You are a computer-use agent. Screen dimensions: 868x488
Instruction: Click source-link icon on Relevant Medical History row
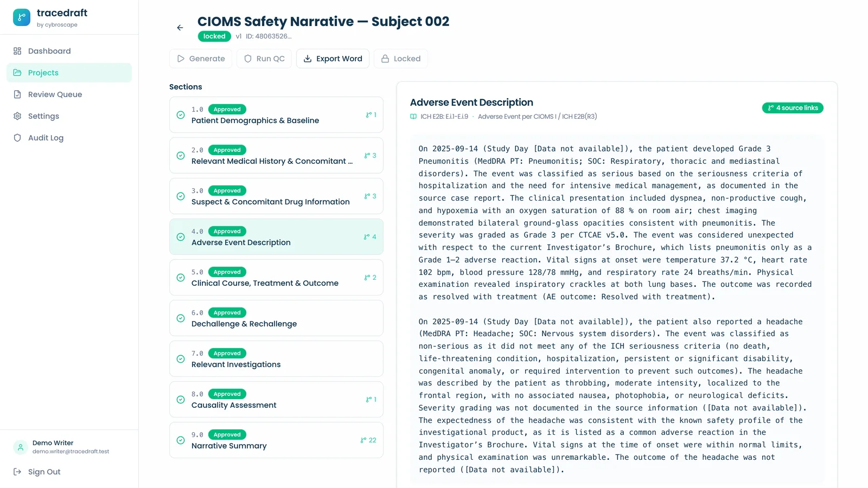click(x=367, y=156)
